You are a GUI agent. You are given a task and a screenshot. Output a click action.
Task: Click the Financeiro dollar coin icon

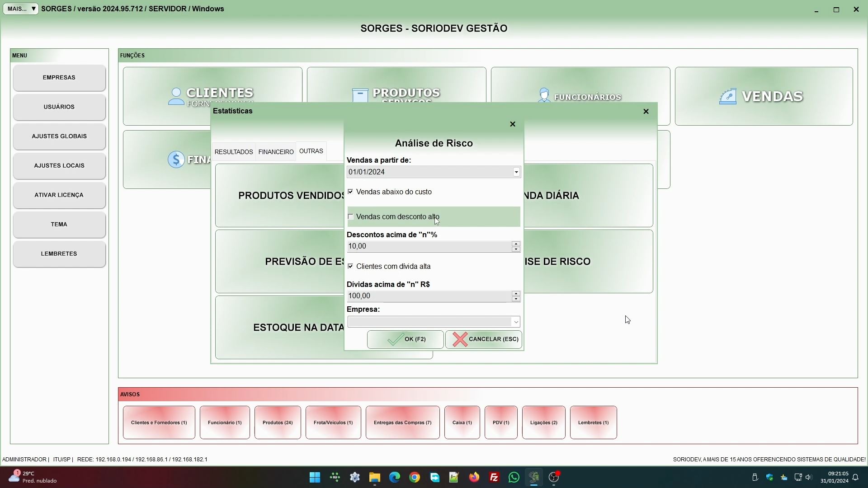click(176, 160)
